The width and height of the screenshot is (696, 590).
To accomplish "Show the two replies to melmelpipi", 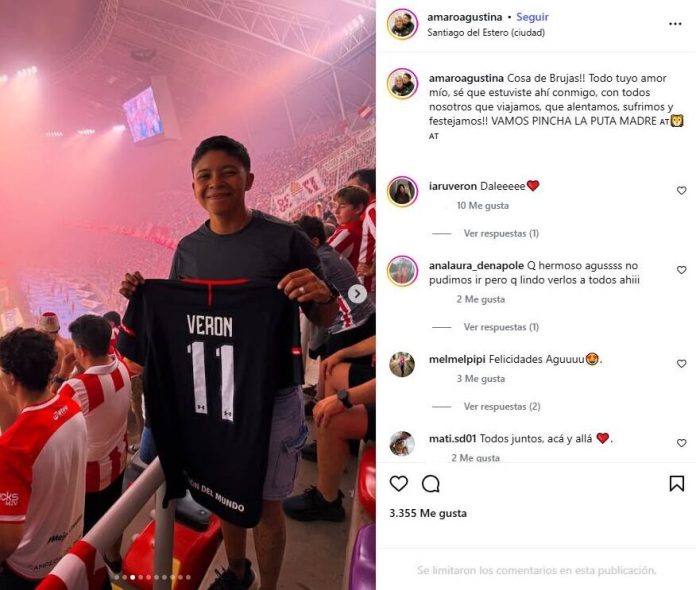I will pyautogui.click(x=502, y=407).
